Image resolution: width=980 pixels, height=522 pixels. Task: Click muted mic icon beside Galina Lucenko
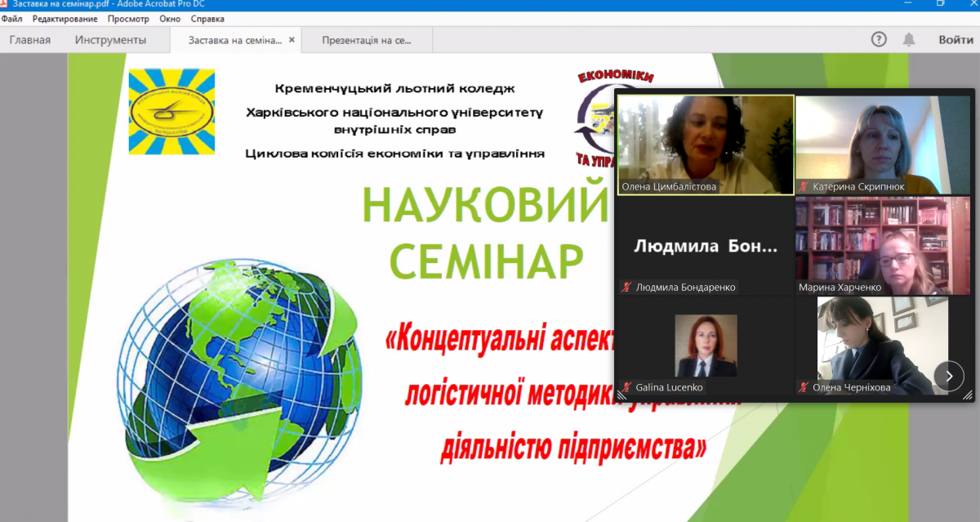click(x=626, y=388)
